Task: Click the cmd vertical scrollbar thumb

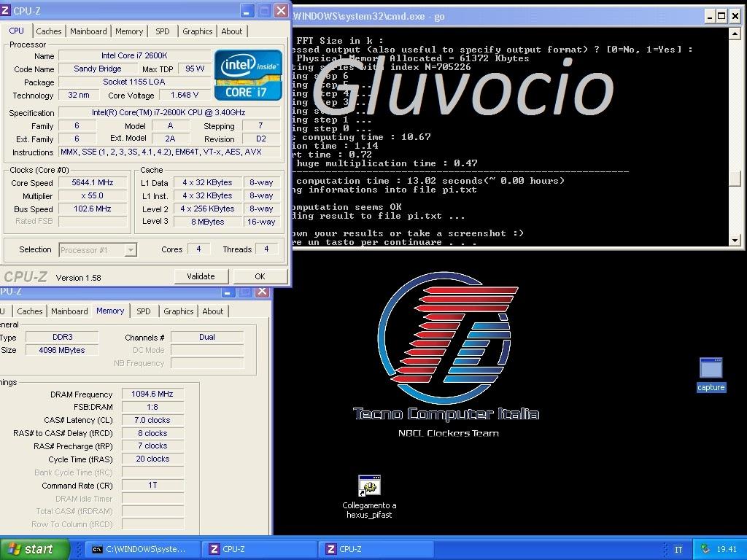Action: click(735, 179)
